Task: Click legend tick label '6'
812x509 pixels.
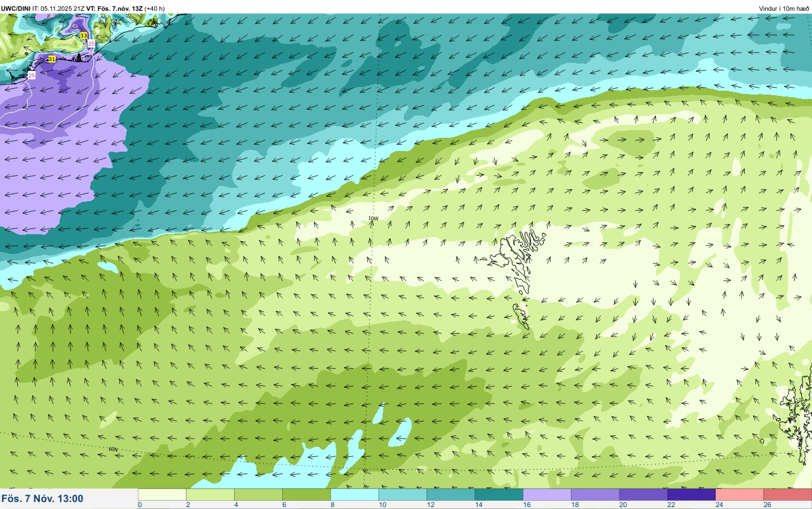Action: [284, 505]
